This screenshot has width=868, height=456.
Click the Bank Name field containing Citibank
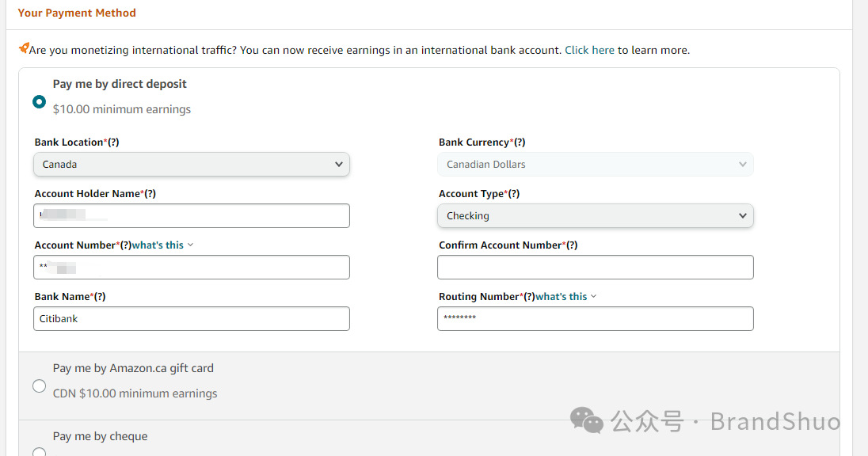click(191, 319)
